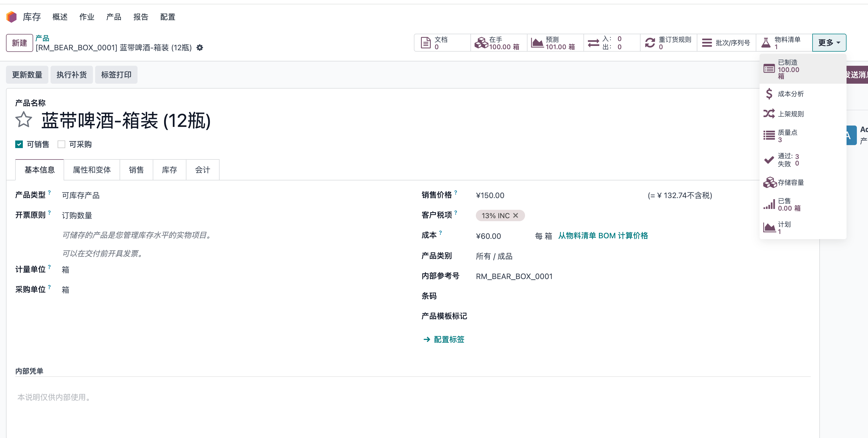This screenshot has width=868, height=438.
Task: Open 存储容量 storage capacity entry
Action: [803, 182]
